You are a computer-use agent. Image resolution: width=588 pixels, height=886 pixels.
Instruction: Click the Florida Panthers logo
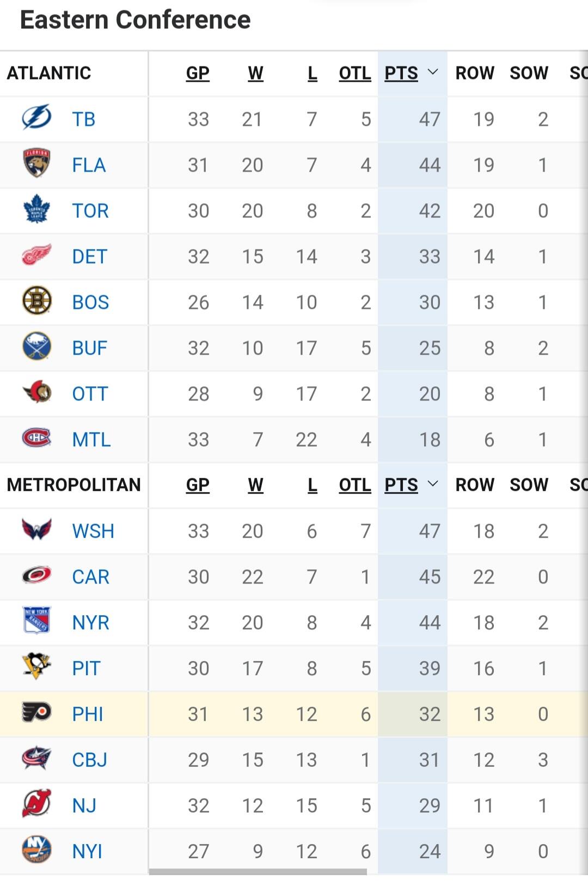tap(36, 163)
